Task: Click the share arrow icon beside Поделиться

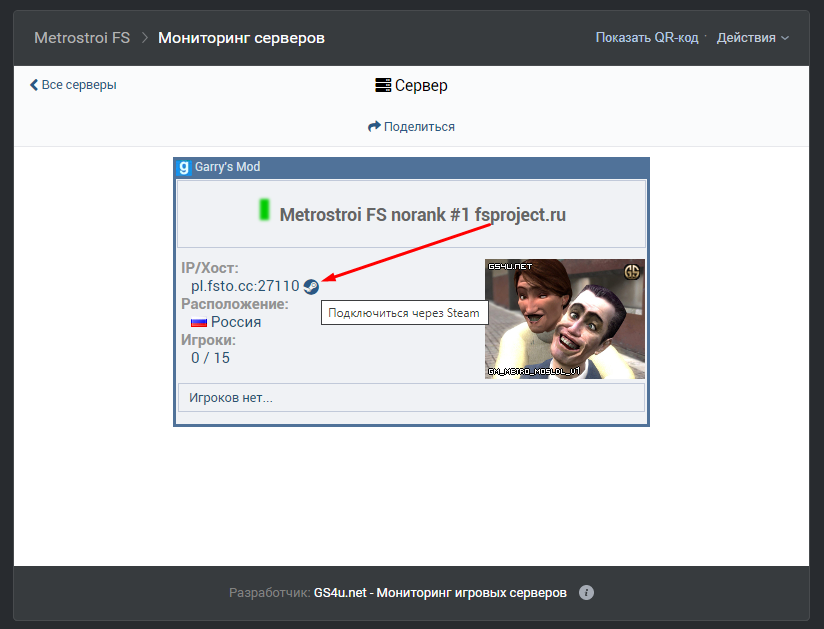Action: [374, 127]
